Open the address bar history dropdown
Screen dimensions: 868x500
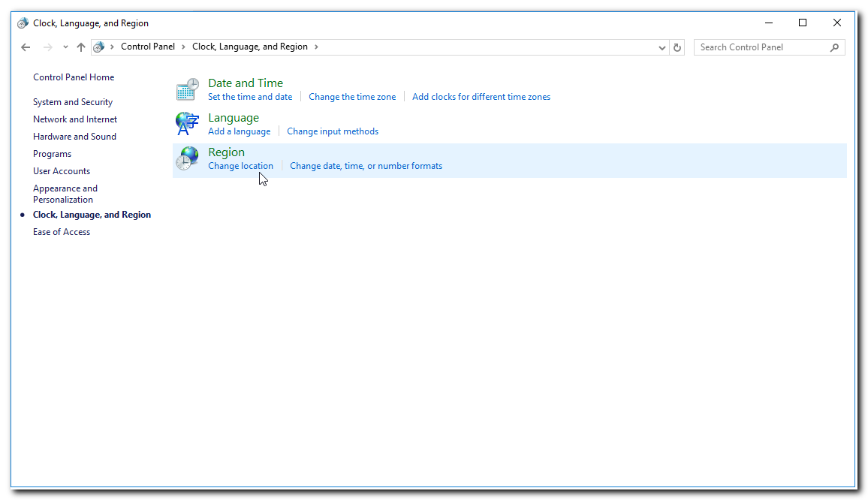click(x=662, y=47)
